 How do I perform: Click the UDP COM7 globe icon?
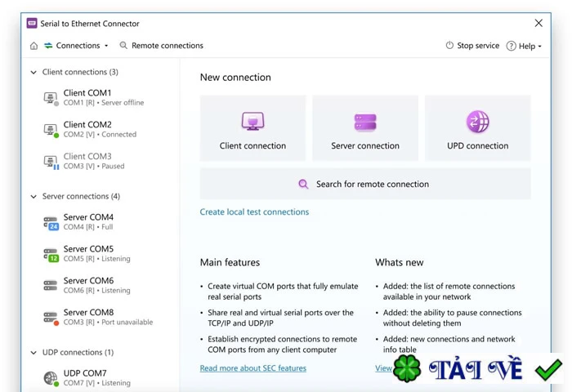click(51, 378)
